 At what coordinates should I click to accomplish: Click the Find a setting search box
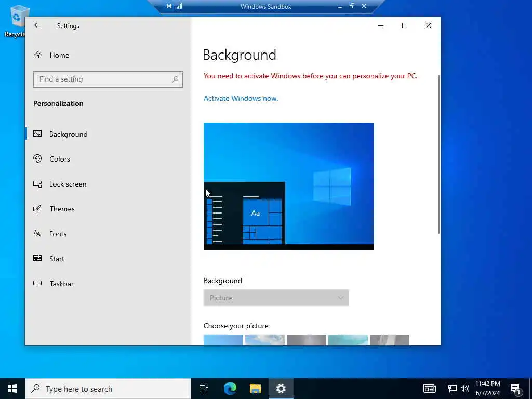click(108, 79)
